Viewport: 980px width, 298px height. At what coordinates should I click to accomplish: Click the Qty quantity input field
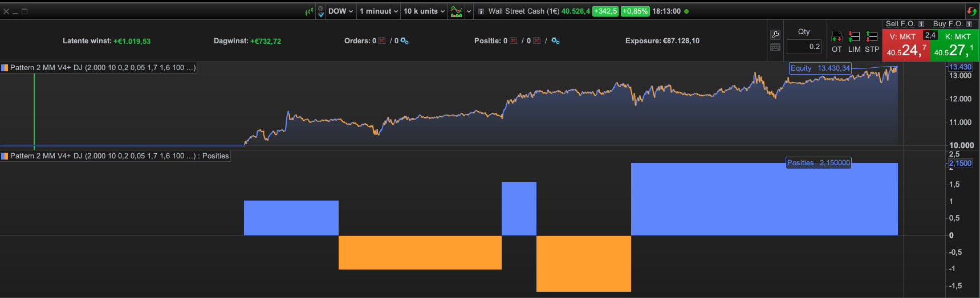[804, 47]
